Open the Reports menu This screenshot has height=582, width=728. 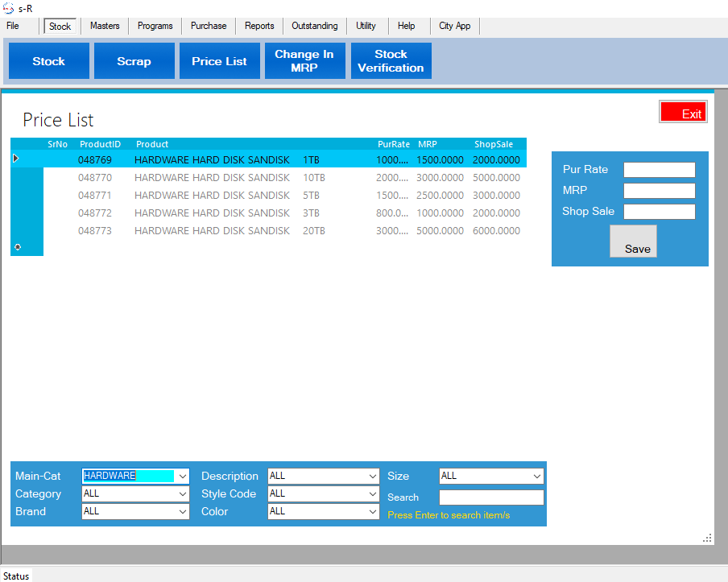tap(259, 26)
